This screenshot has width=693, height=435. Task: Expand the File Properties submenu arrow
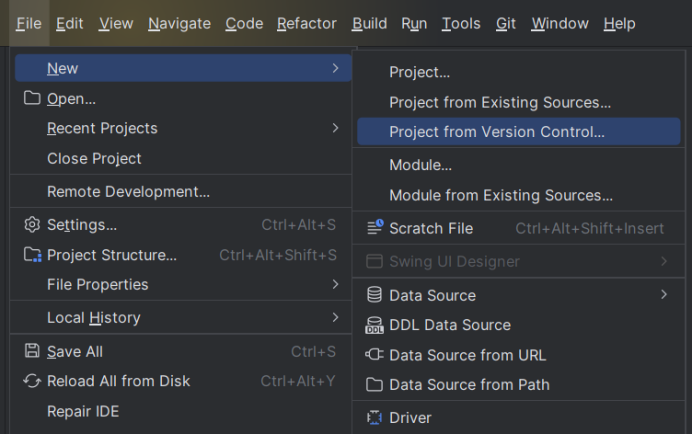click(x=336, y=284)
